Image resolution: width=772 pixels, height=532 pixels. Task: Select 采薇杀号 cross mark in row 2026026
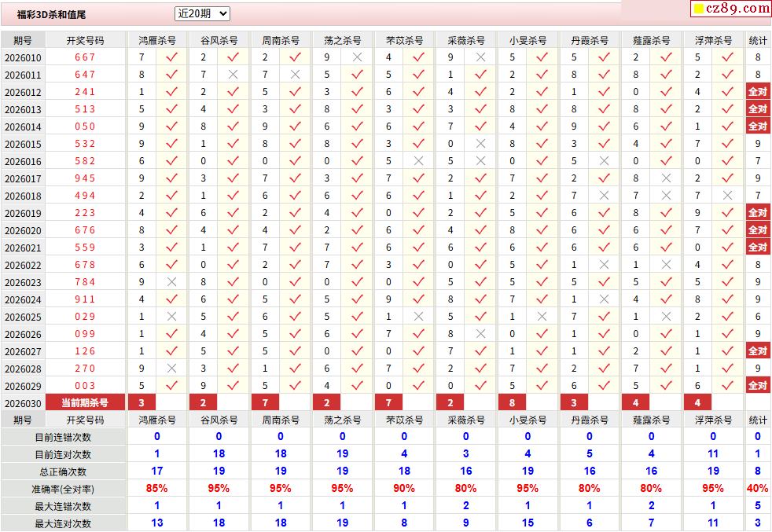[x=480, y=334]
